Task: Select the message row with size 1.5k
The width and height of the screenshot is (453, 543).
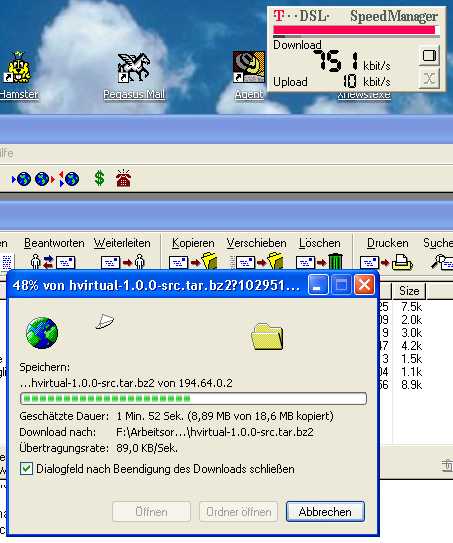Action: point(411,359)
